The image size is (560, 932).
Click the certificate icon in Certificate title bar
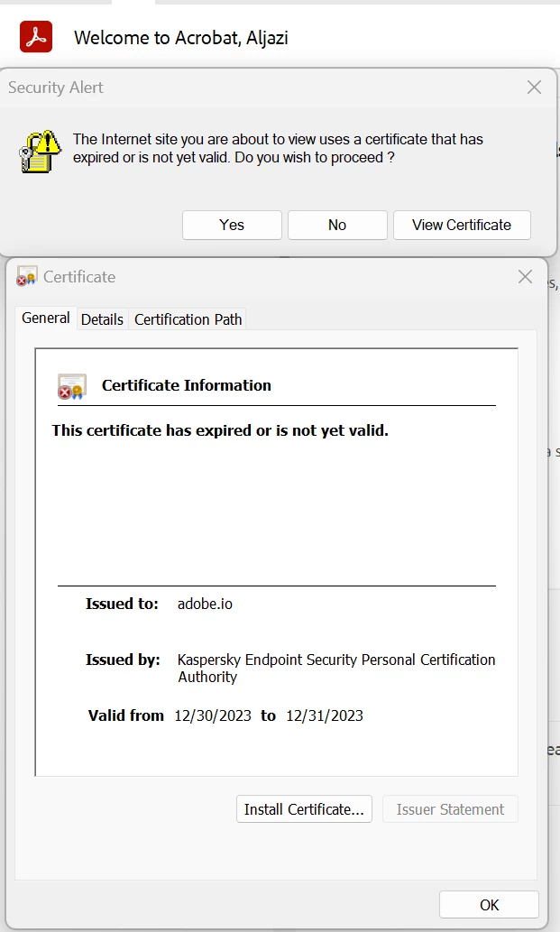27,276
